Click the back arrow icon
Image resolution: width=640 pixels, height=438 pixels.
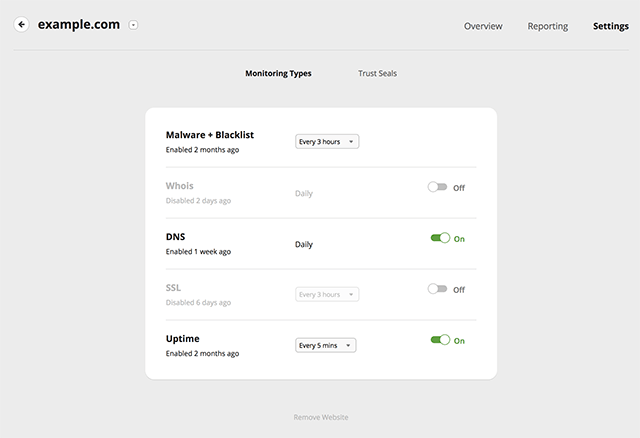(21, 24)
